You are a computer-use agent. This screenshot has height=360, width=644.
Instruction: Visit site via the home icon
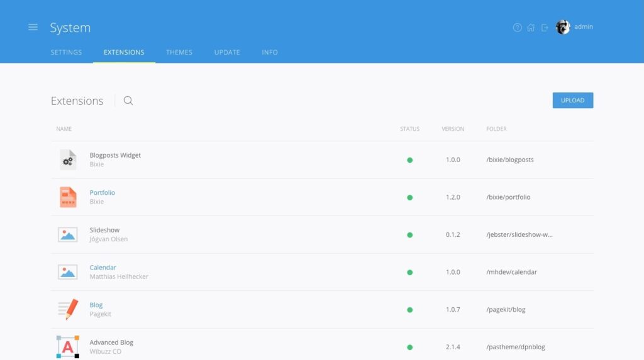pyautogui.click(x=531, y=28)
